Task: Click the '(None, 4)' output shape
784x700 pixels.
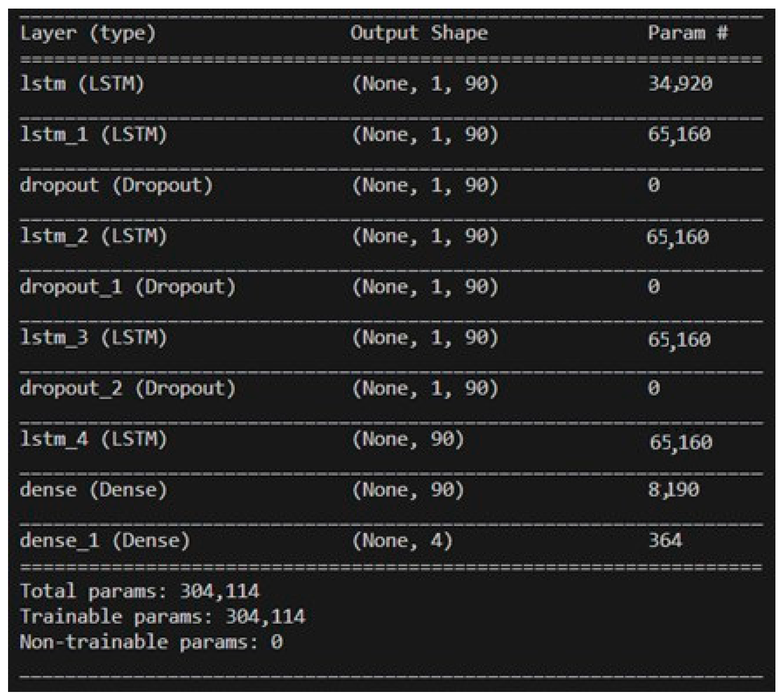Action: pos(402,541)
